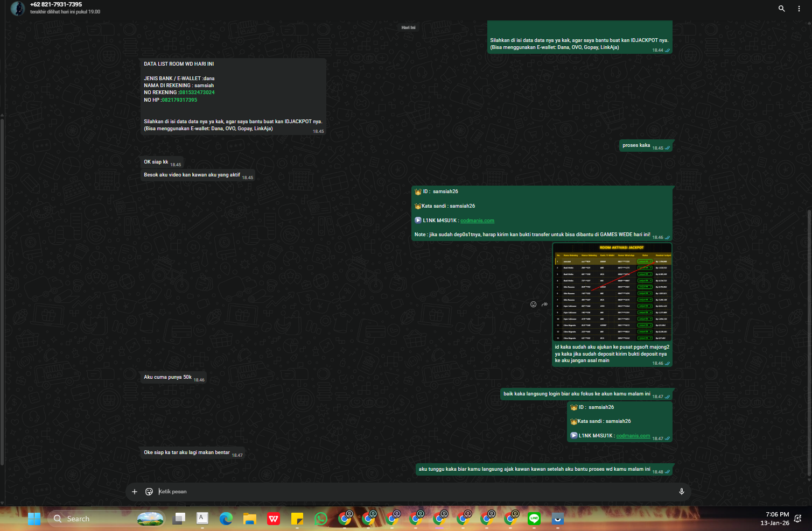Select the 'OK siap kk' message
Viewport: 812px width, 531px height.
[162, 162]
